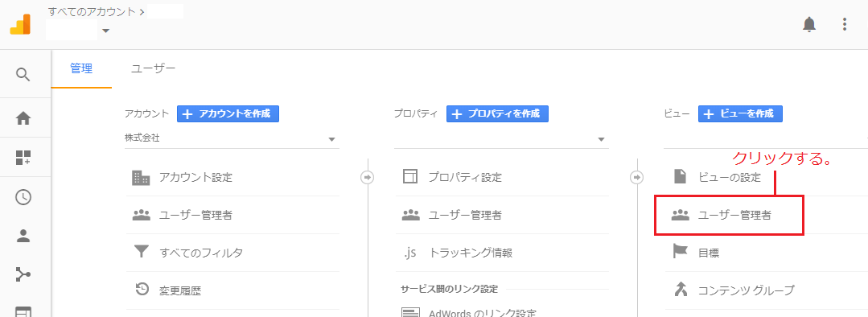Open the 株式会社 account dropdown
Screen dimensions: 868x317
232,139
